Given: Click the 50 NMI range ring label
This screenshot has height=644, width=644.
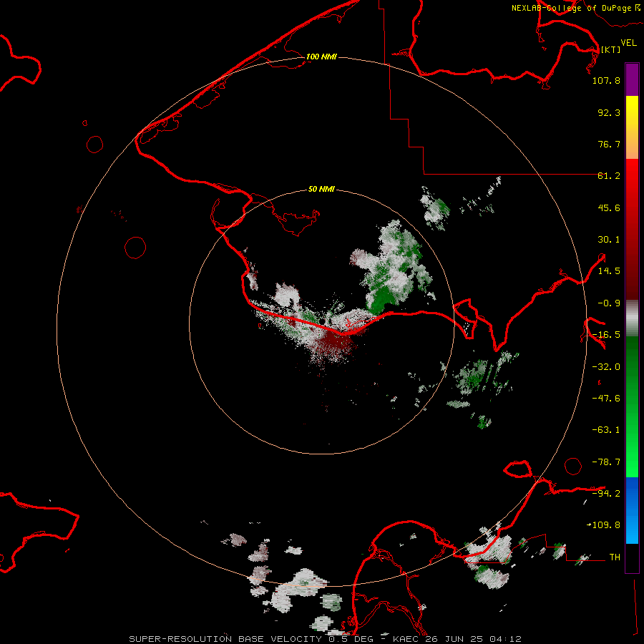Looking at the screenshot, I should (321, 189).
